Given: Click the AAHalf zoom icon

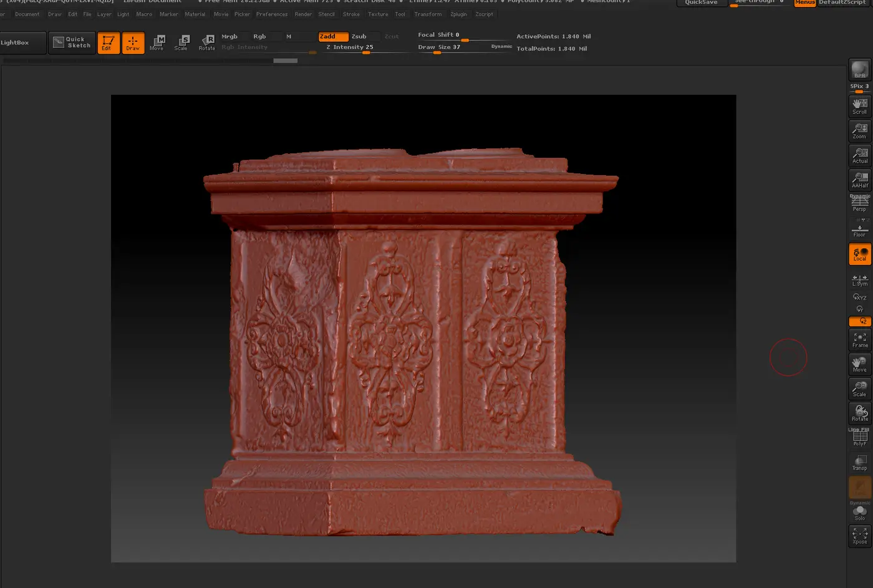Looking at the screenshot, I should 860,180.
